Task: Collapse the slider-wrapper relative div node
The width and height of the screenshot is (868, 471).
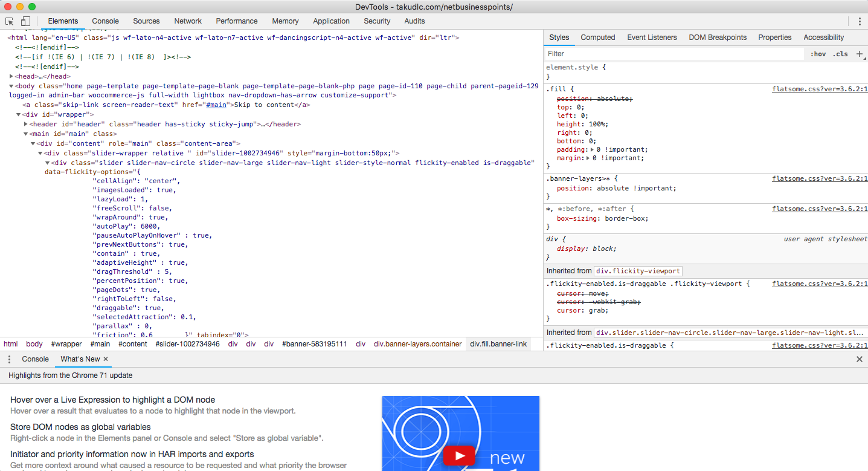Action: [40, 153]
